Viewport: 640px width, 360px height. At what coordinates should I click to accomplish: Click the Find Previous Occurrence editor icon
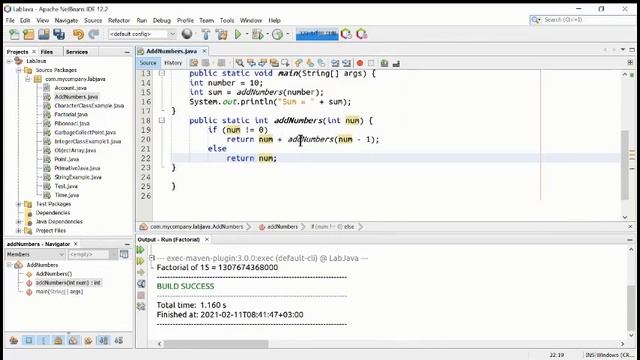click(251, 63)
